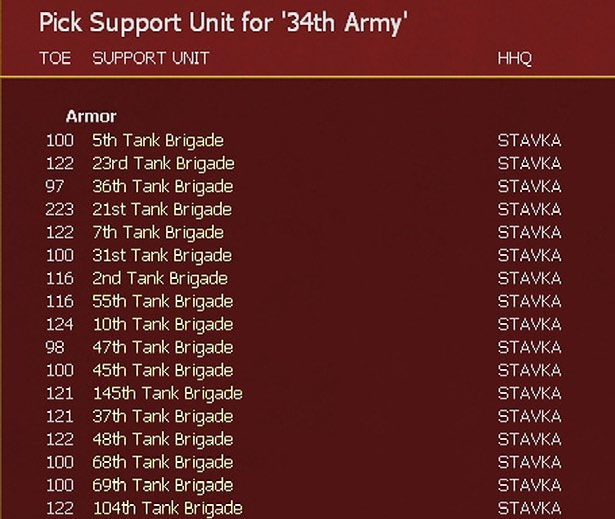Viewport: 615px width, 519px height.
Task: Select the 21st Tank Brigade
Action: pos(161,209)
